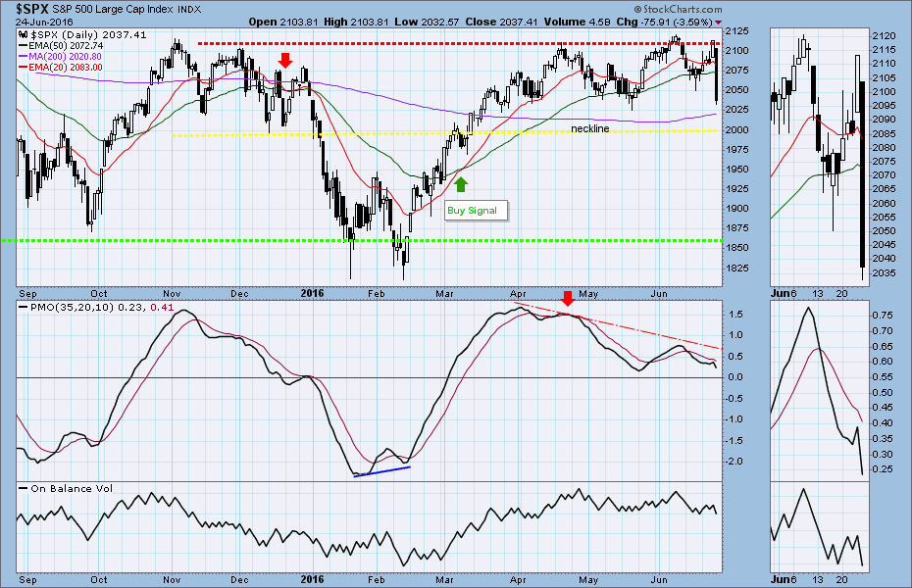Image resolution: width=912 pixels, height=588 pixels.
Task: Click the green dotted support line
Action: pyautogui.click(x=196, y=240)
